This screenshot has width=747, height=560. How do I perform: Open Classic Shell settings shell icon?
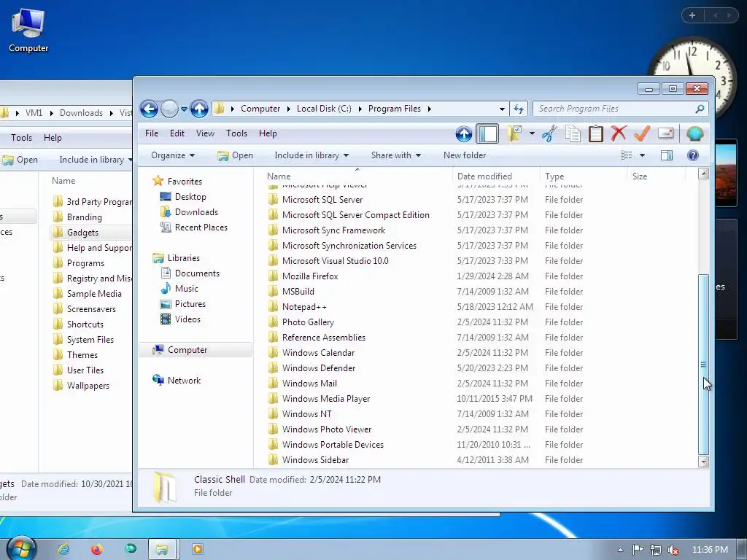[694, 134]
